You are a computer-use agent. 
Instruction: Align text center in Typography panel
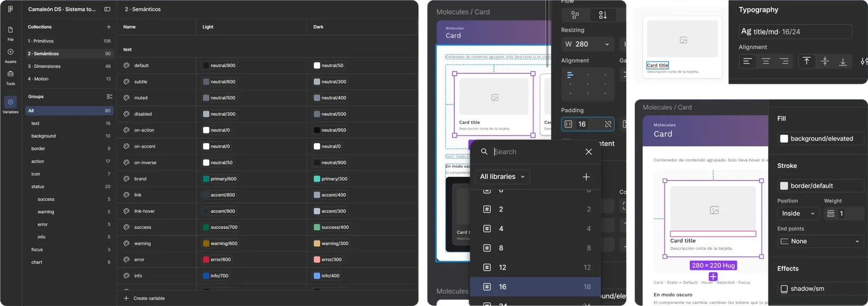[766, 61]
